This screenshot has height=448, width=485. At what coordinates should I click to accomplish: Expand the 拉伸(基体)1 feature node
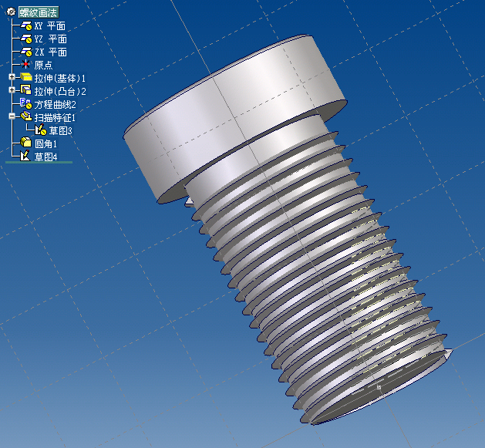pyautogui.click(x=12, y=77)
